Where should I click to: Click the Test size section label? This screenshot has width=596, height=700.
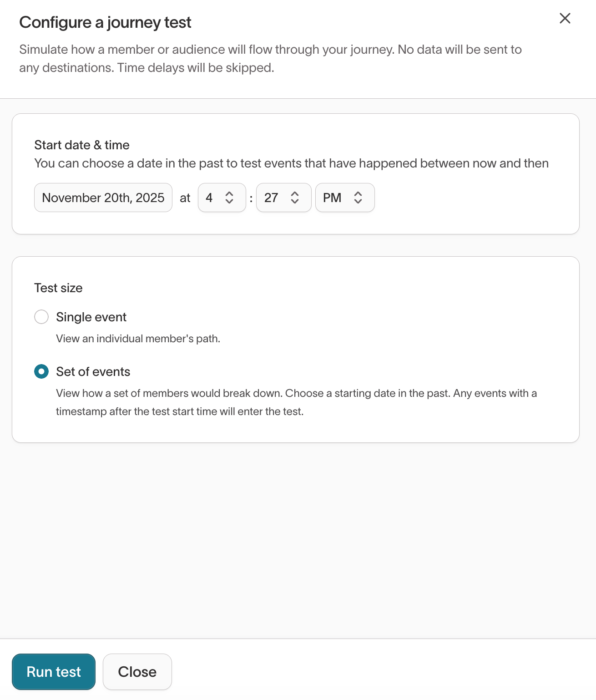coord(58,288)
